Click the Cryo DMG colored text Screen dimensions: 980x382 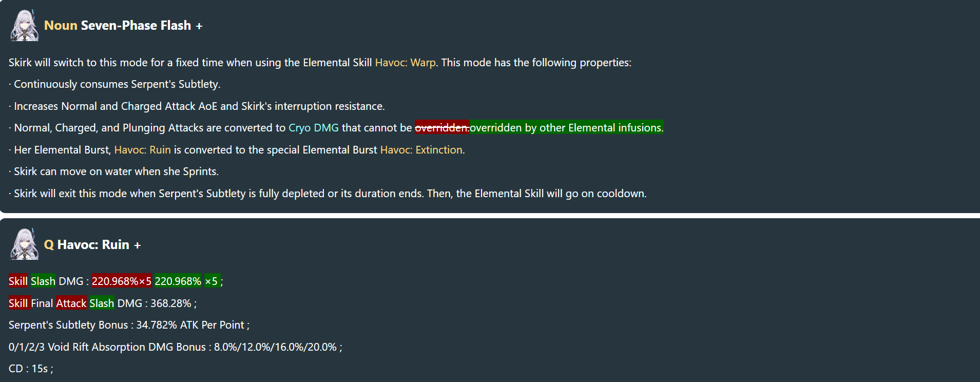tap(314, 128)
